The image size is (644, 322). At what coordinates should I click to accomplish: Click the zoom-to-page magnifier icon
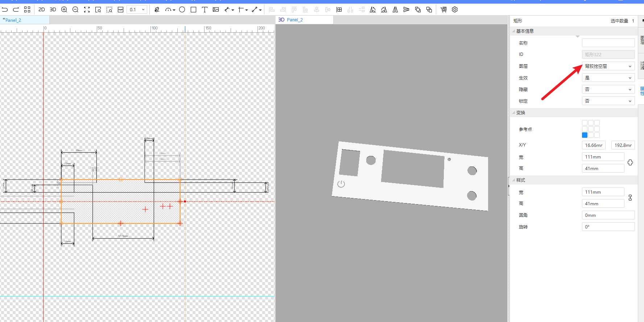(x=98, y=9)
